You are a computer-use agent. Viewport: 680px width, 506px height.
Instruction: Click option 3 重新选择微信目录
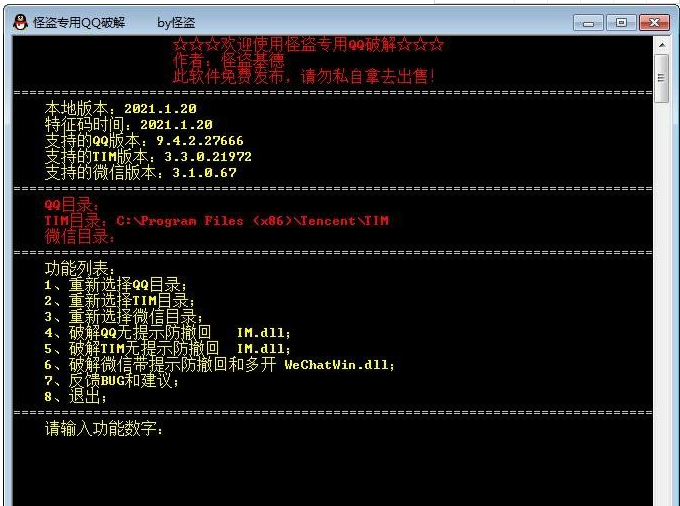tap(124, 317)
